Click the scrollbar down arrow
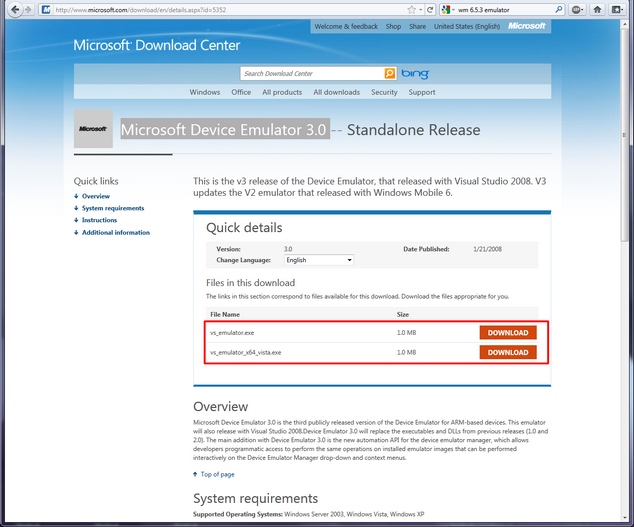This screenshot has height=527, width=634. pos(625,517)
